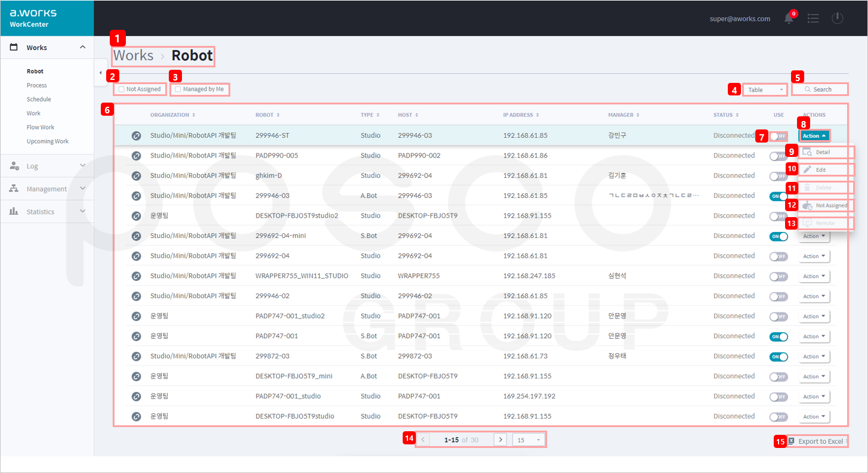Image resolution: width=868 pixels, height=473 pixels.
Task: Click the Statistics bar chart icon
Action: coord(14,211)
